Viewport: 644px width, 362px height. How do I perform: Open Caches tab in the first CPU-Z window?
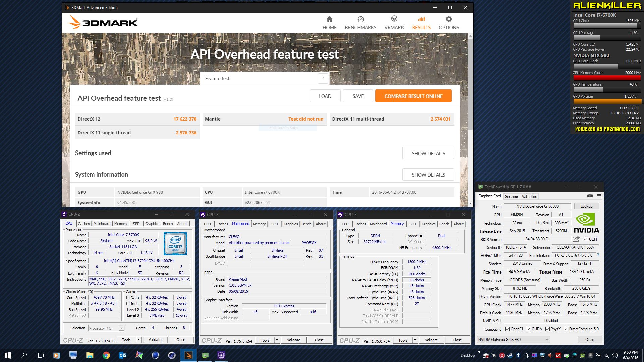(84, 224)
